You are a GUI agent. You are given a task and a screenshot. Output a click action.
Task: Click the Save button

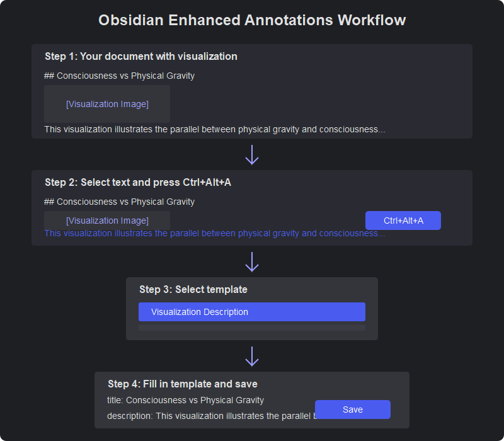pos(353,409)
